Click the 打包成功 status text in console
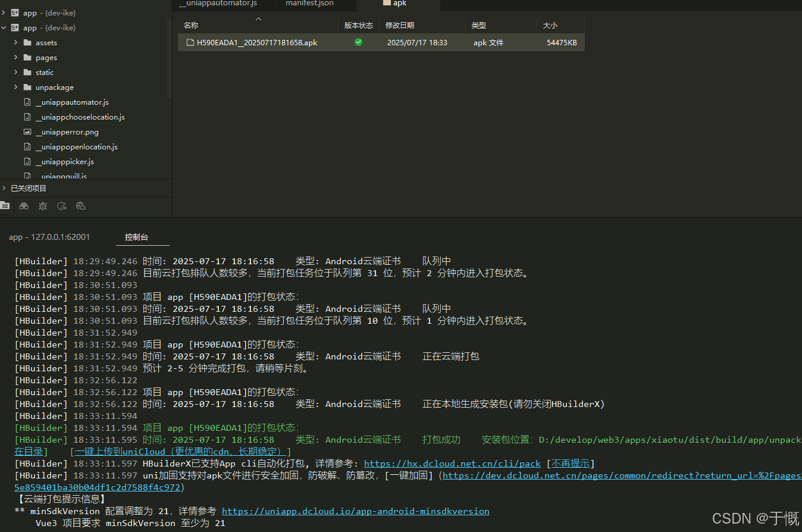 (x=441, y=440)
